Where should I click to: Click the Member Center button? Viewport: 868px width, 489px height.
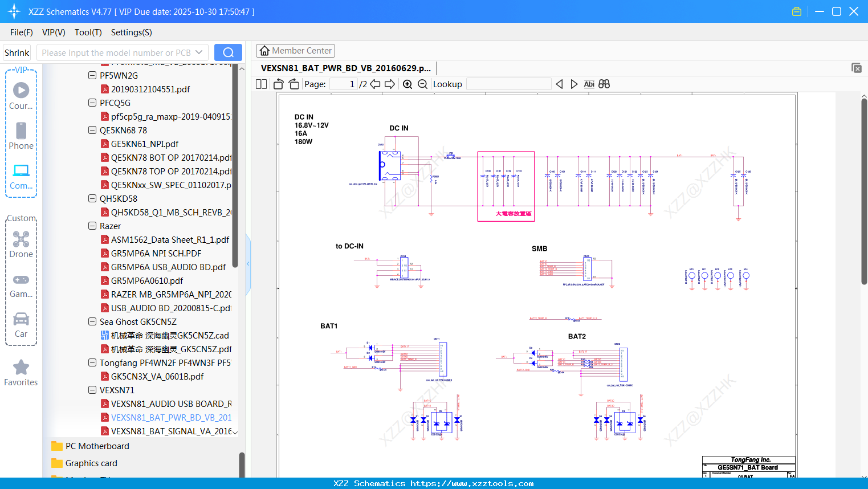(x=295, y=51)
